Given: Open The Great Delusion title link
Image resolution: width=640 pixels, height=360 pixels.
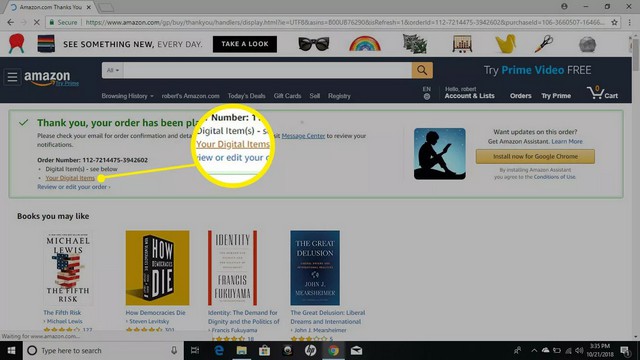Looking at the screenshot, I should coord(328,317).
